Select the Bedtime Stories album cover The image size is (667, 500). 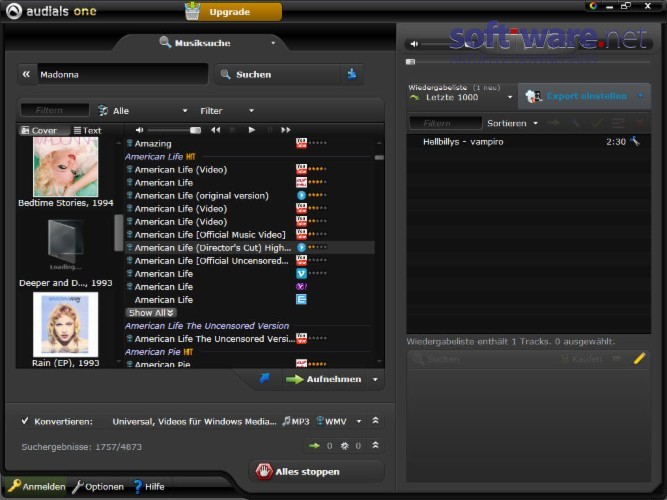pos(66,167)
